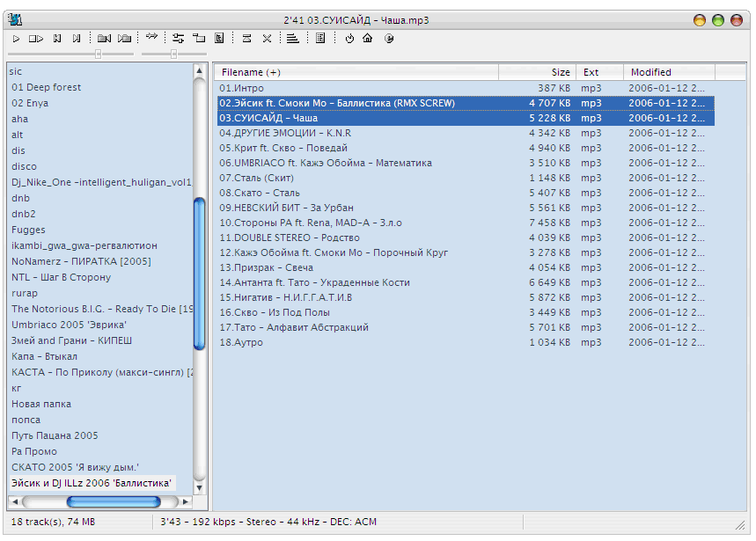Click the blue horizontal scrollbar thumb
The height and width of the screenshot is (541, 756).
pos(114,502)
